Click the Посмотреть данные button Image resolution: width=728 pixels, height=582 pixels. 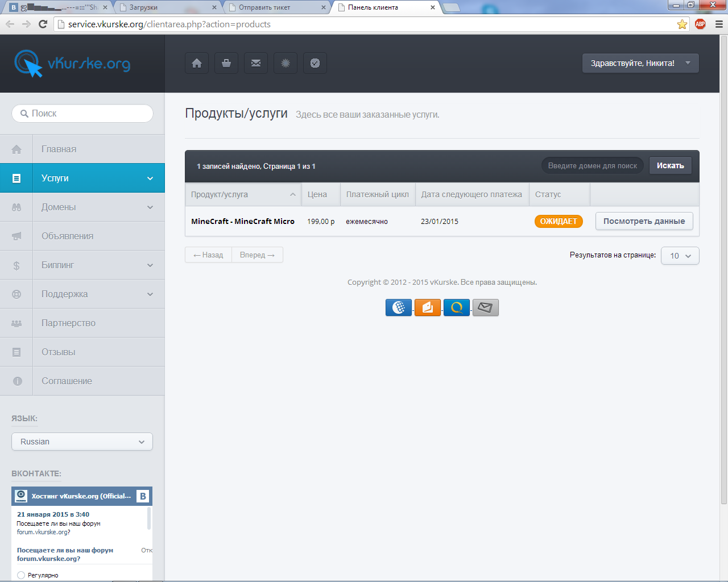pyautogui.click(x=644, y=221)
